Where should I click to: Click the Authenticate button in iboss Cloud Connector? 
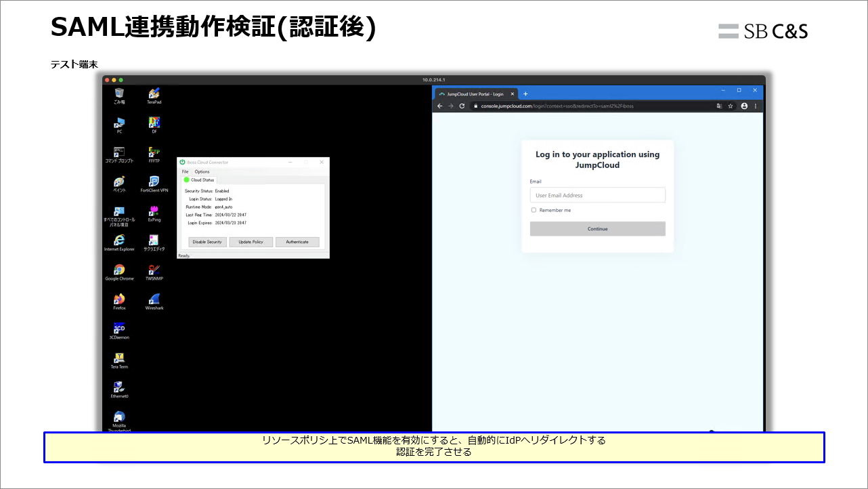[x=297, y=241]
